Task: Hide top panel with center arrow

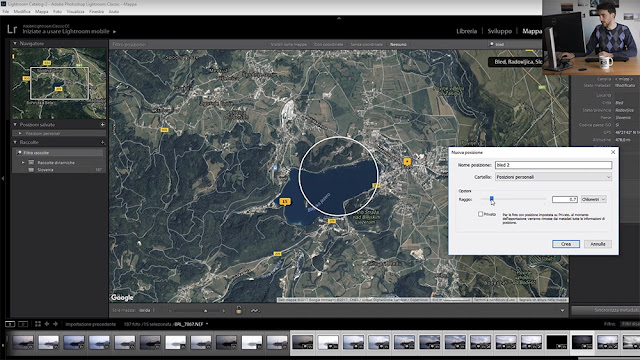Action: tap(339, 18)
